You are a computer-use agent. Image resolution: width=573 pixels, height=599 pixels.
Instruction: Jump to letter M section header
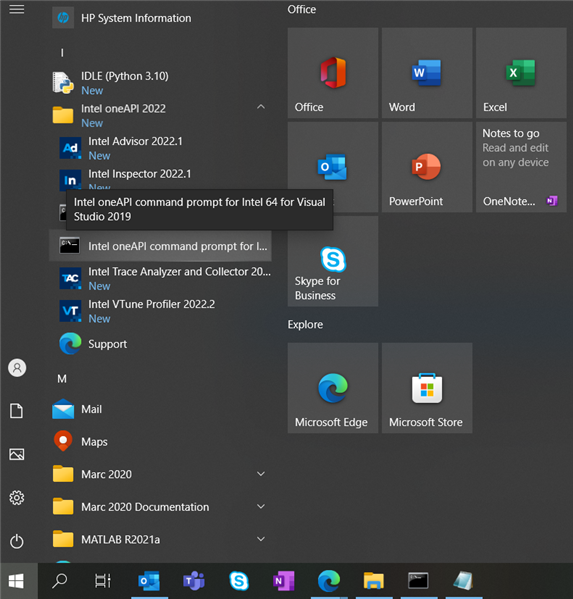[62, 379]
